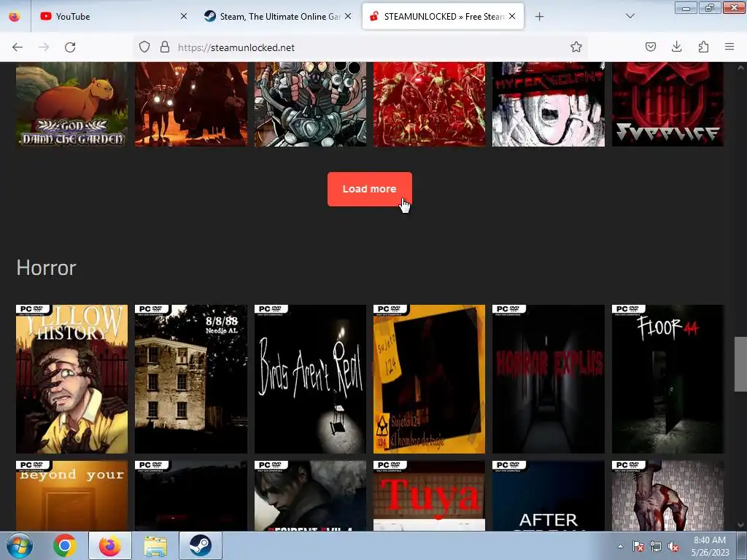Click the scrollbar down arrow

point(740,525)
